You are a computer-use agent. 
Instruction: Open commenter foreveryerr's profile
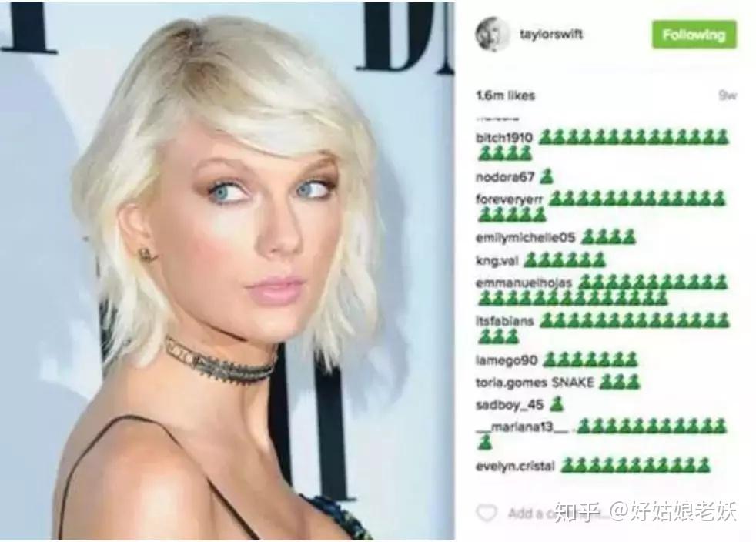pos(509,199)
